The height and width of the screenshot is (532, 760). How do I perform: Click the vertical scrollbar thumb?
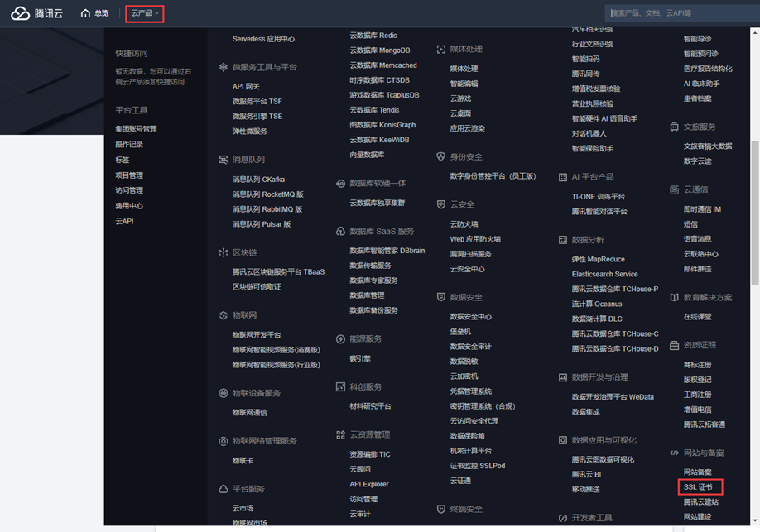click(755, 212)
